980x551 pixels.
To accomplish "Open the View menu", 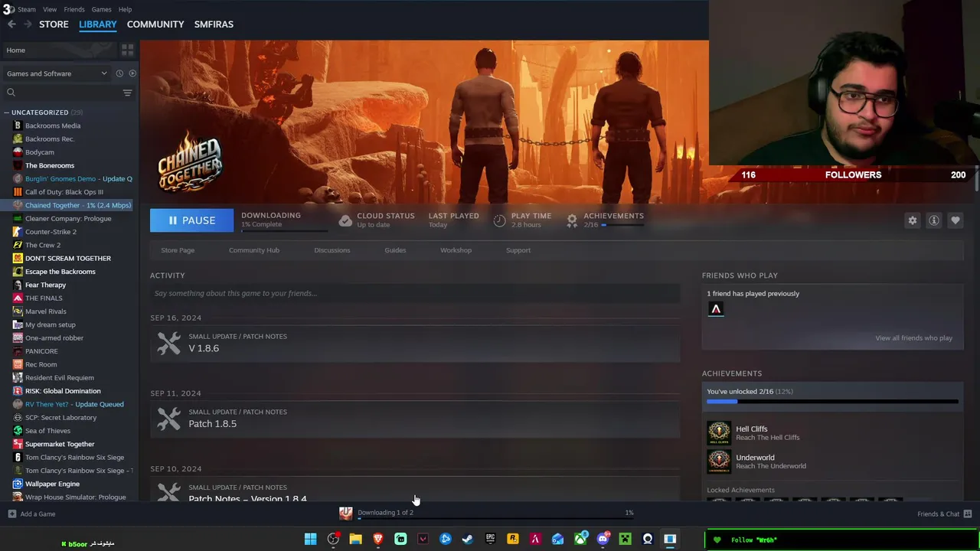I will point(50,9).
